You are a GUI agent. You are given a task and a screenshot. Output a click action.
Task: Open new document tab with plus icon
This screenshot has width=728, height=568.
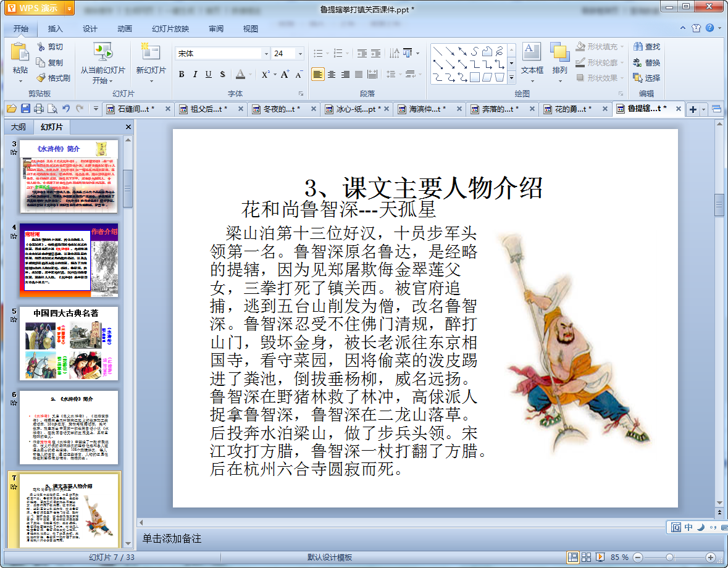693,109
